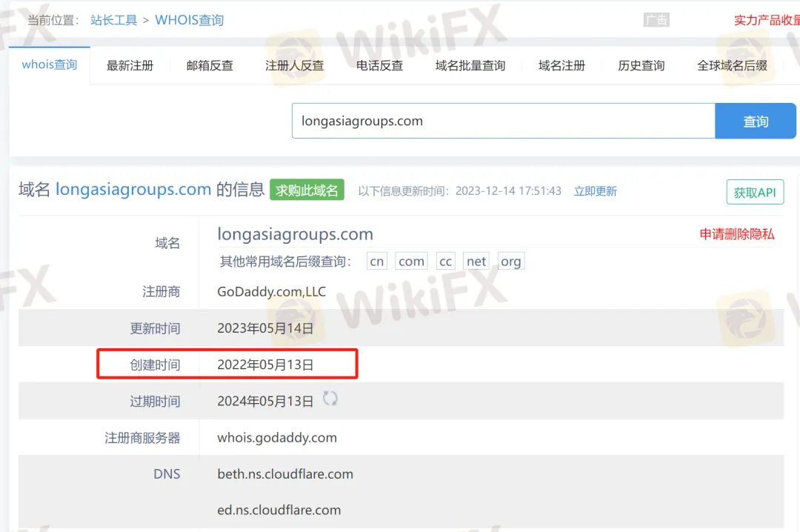Select the 注册人反查 tab
This screenshot has width=800, height=532.
pyautogui.click(x=294, y=65)
